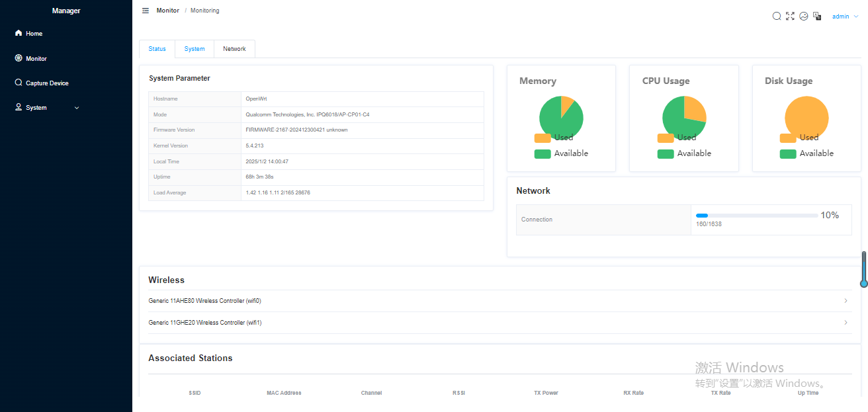The image size is (868, 412).
Task: Click the Hostname value OpenWrt
Action: tap(256, 99)
